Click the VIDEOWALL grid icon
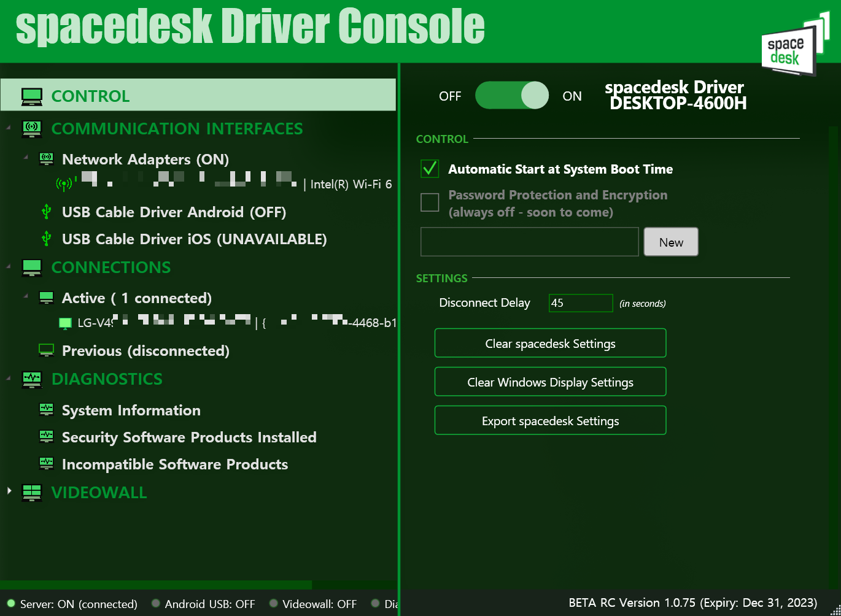Screen dimensions: 841x616 point(32,493)
